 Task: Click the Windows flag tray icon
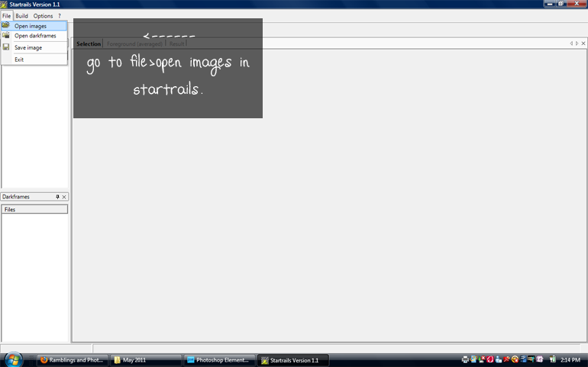(x=473, y=359)
